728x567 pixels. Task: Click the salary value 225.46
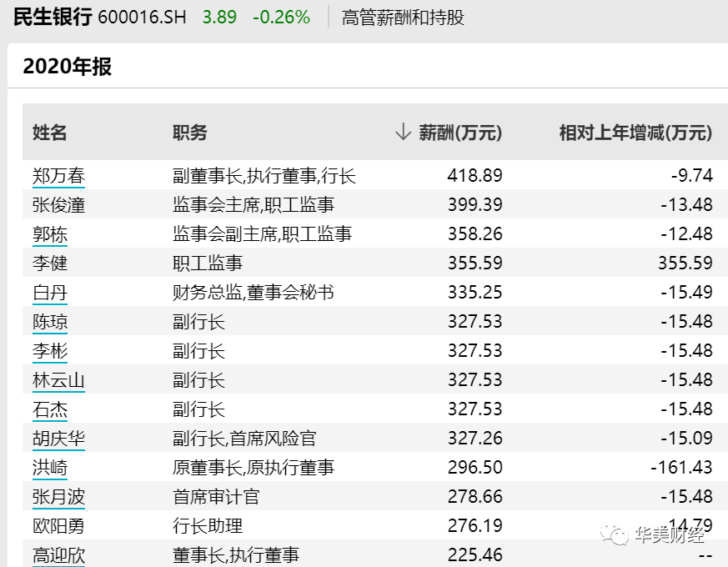[x=475, y=556]
